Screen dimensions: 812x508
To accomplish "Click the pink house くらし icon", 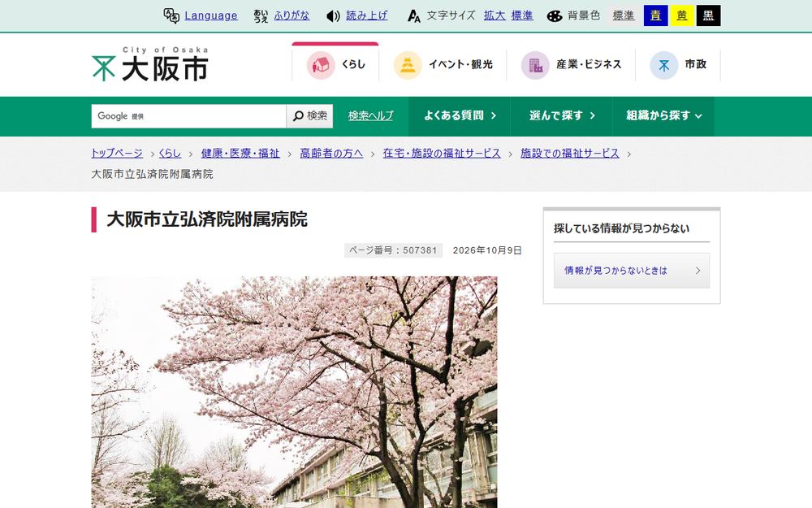I will point(321,65).
